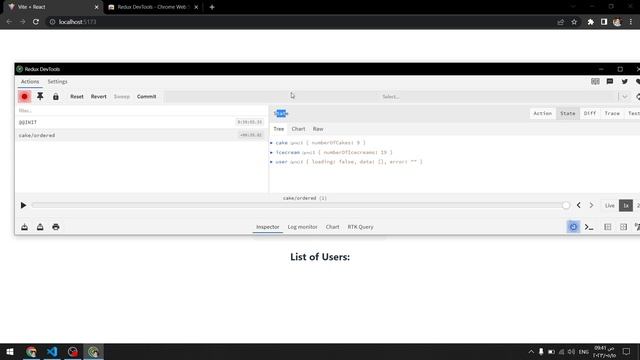
Task: Expand the cake state node
Action: pyautogui.click(x=271, y=143)
